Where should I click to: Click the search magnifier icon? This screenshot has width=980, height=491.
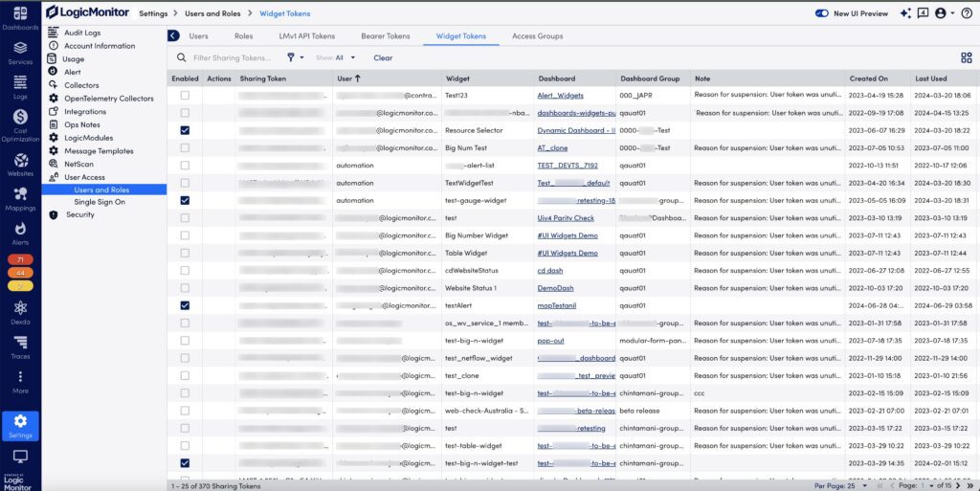(181, 57)
